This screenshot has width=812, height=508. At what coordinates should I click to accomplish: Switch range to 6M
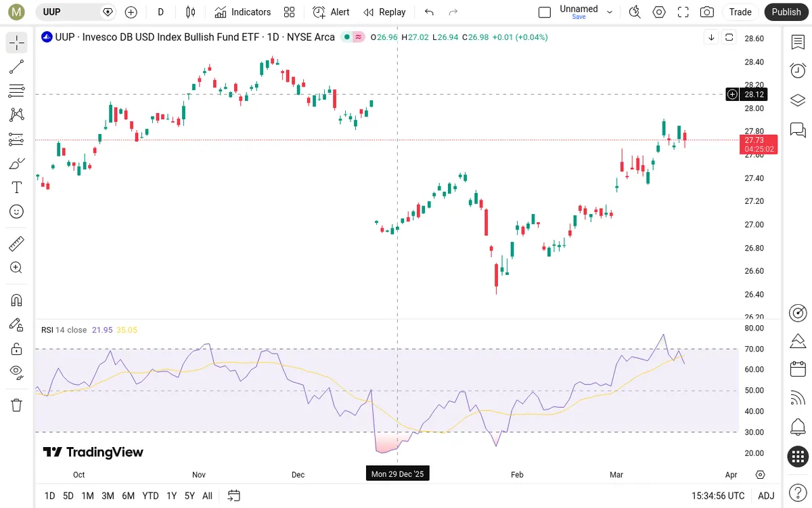click(128, 496)
